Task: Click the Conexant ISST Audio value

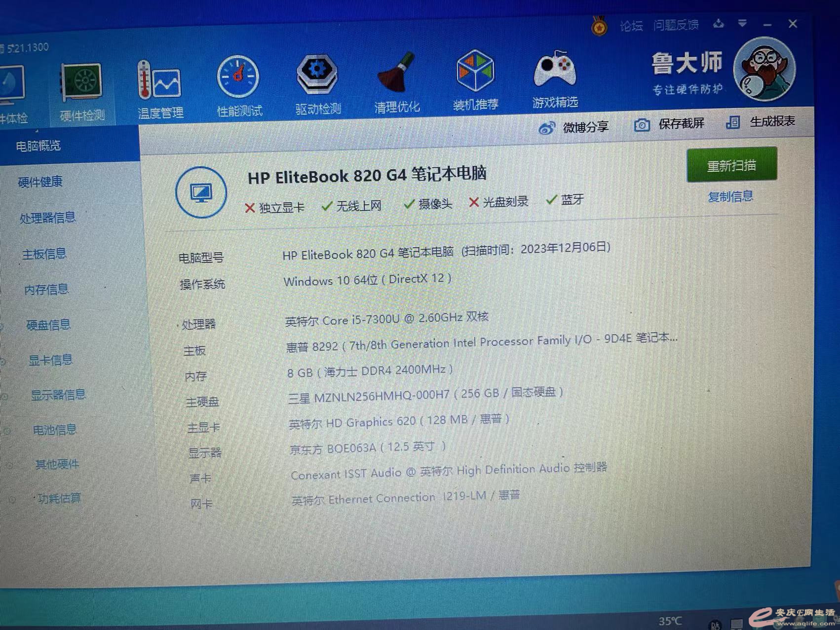Action: click(449, 471)
